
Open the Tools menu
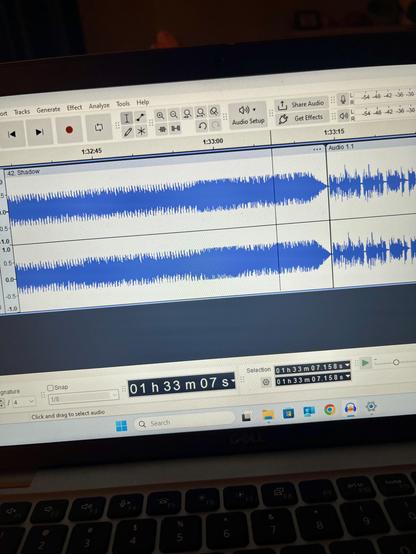pos(123,104)
